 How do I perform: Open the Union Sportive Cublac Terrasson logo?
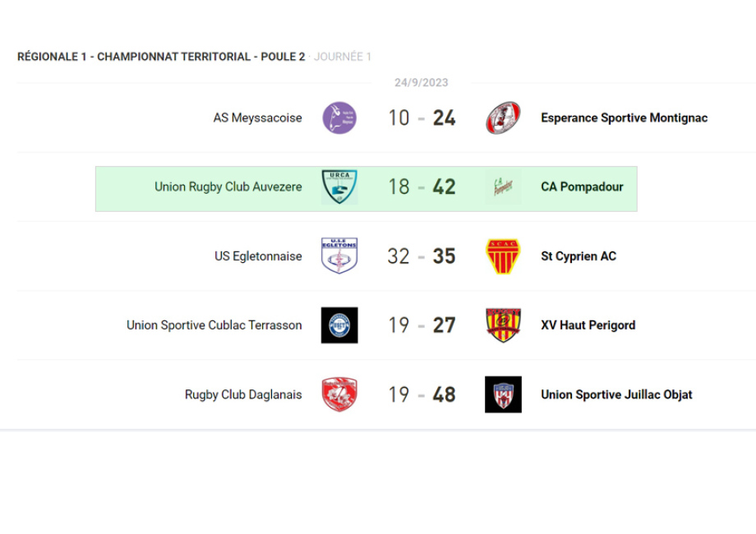click(339, 325)
